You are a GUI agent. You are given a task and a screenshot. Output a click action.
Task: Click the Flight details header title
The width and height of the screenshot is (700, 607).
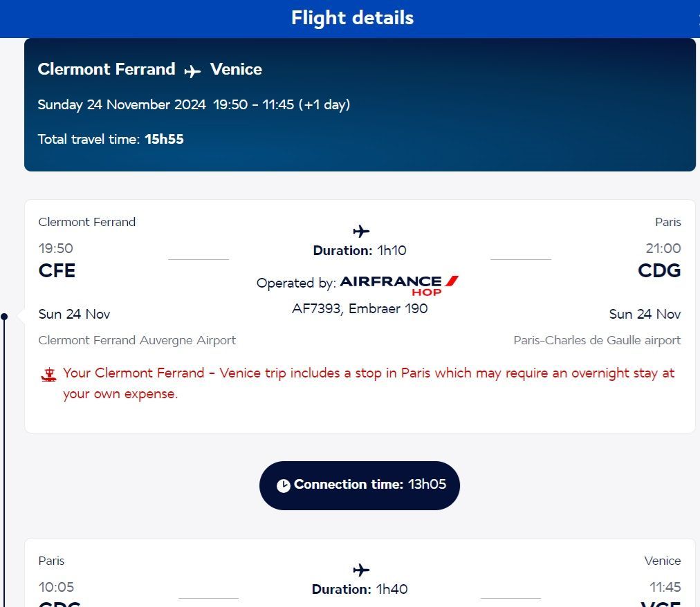[x=352, y=18]
